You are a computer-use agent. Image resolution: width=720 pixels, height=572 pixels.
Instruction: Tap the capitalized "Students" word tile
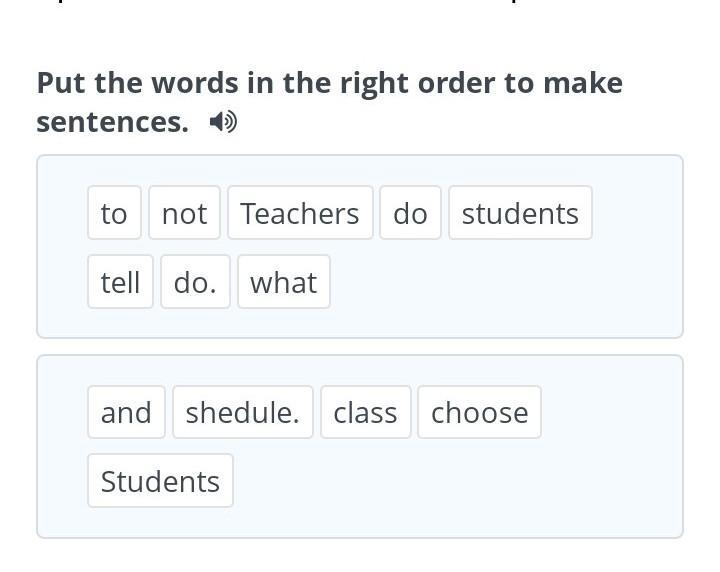tap(160, 481)
